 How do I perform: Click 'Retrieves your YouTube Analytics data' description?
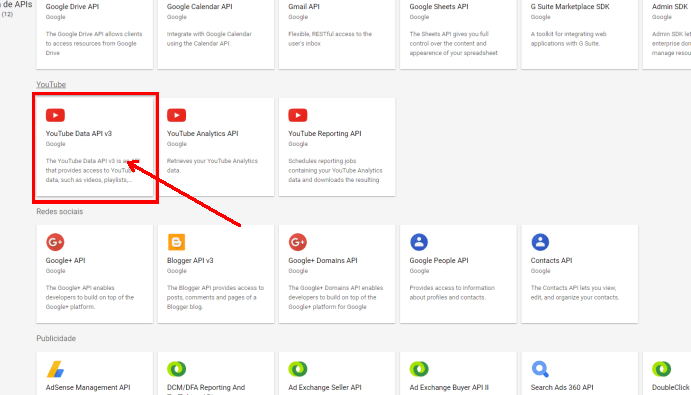pos(212,165)
